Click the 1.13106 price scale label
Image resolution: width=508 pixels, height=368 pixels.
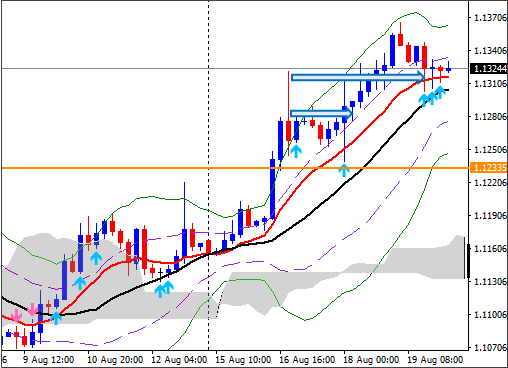click(x=490, y=83)
